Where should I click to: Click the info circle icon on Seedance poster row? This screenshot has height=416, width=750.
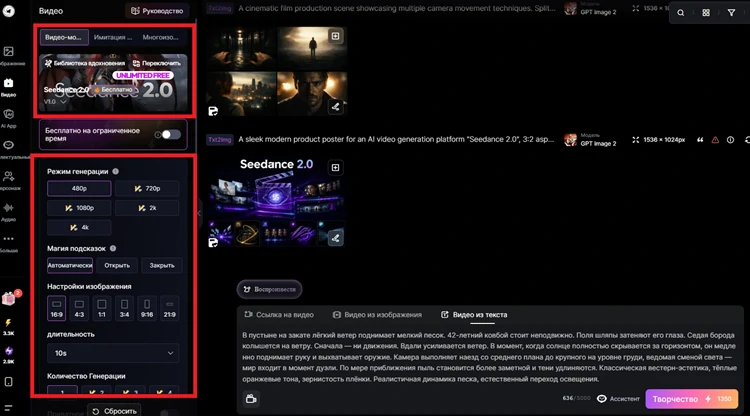tap(730, 140)
